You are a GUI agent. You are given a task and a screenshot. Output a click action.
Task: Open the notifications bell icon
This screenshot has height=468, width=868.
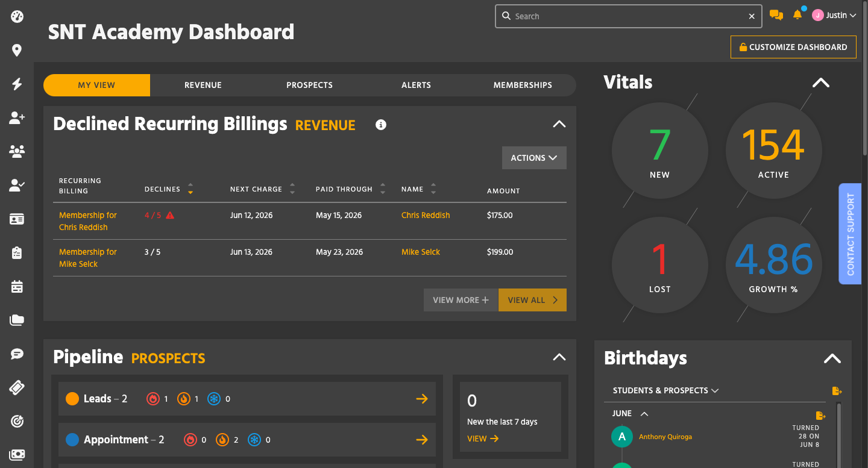[797, 15]
